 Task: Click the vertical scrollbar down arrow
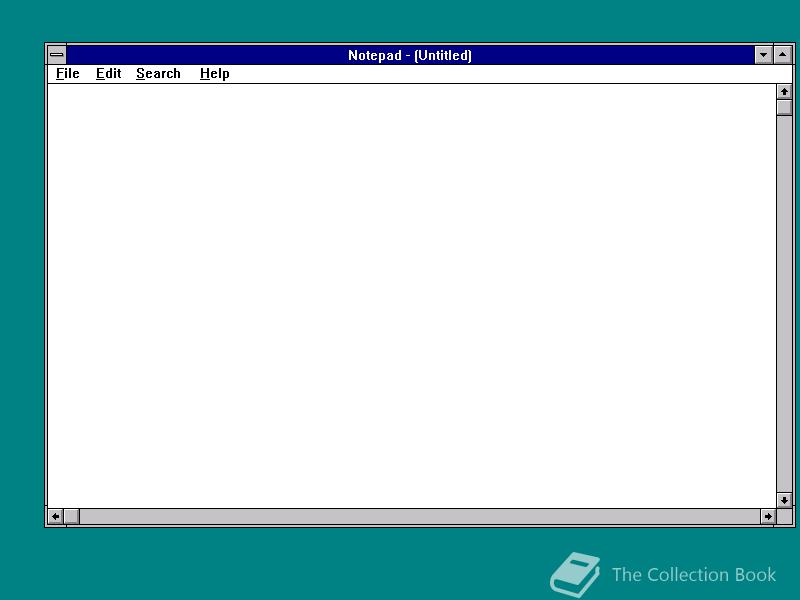pos(784,500)
